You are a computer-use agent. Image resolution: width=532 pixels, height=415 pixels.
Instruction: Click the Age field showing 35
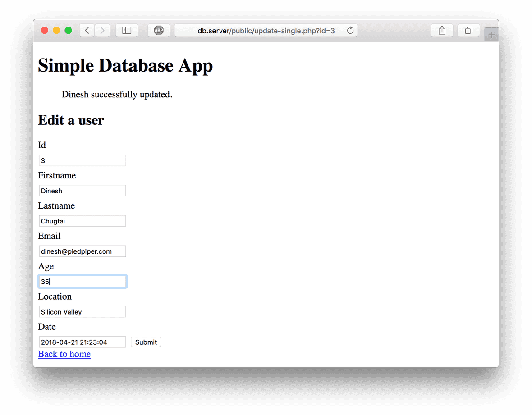(x=82, y=281)
